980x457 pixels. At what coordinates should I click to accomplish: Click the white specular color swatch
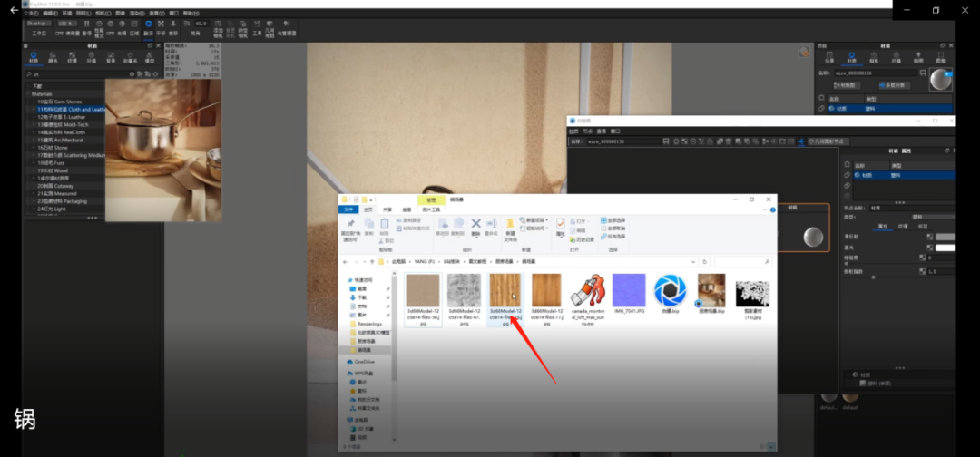coord(945,248)
